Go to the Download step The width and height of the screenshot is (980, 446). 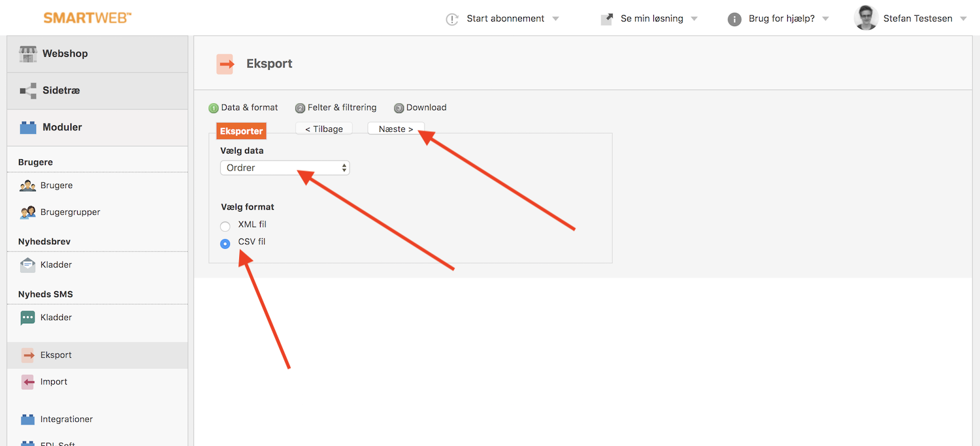(426, 108)
